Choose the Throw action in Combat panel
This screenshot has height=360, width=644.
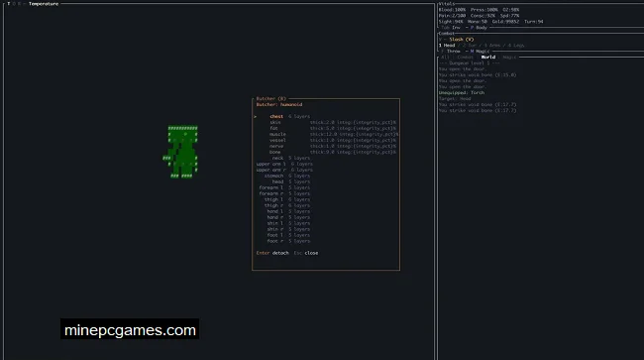tap(451, 52)
